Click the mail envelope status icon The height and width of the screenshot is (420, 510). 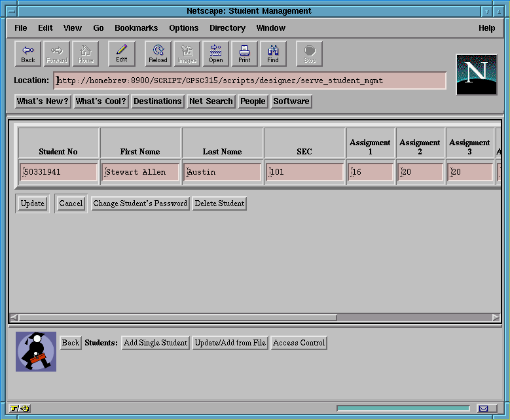(483, 409)
